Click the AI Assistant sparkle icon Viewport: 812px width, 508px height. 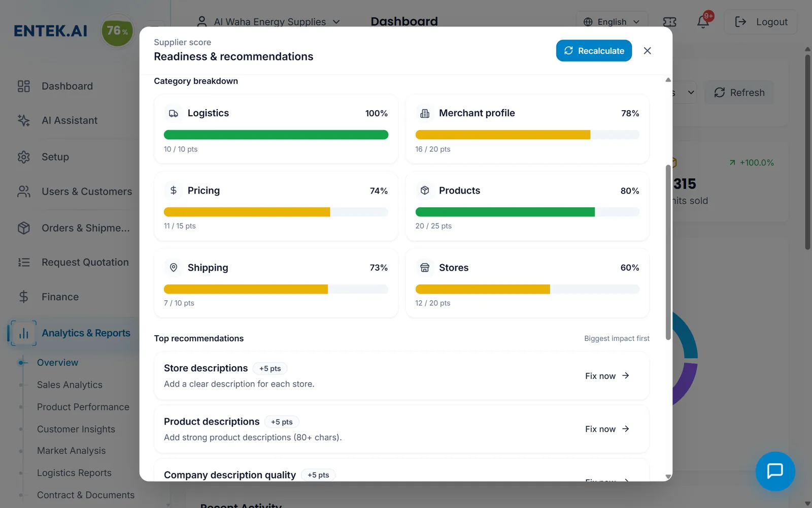(x=23, y=120)
